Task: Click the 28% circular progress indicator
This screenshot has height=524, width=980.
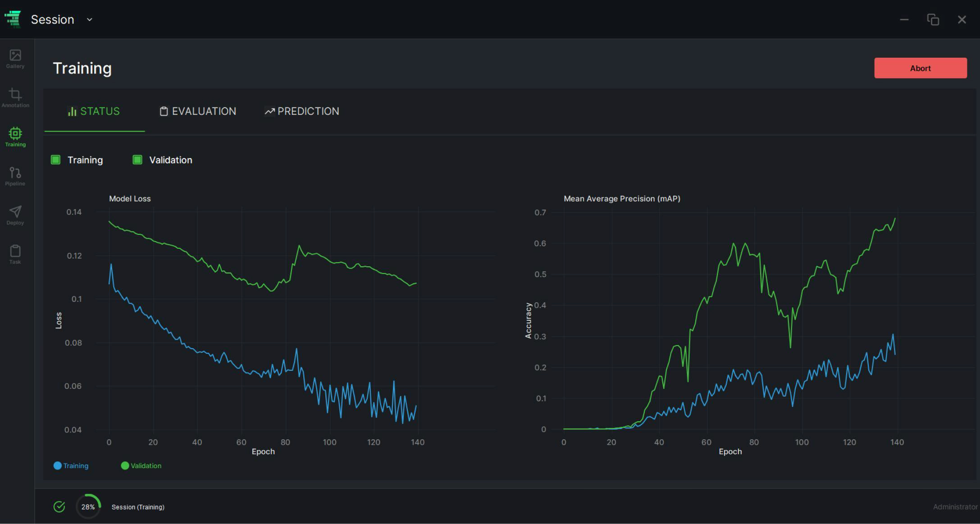Action: click(88, 507)
